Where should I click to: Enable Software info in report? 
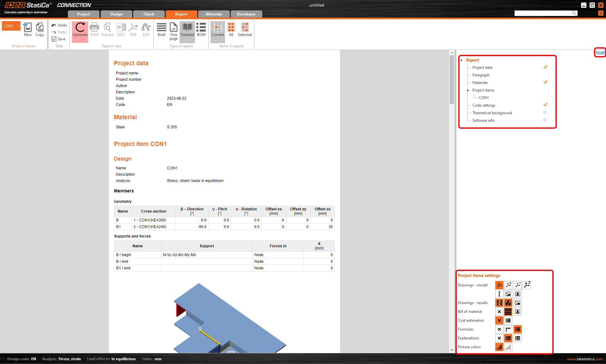click(x=544, y=120)
